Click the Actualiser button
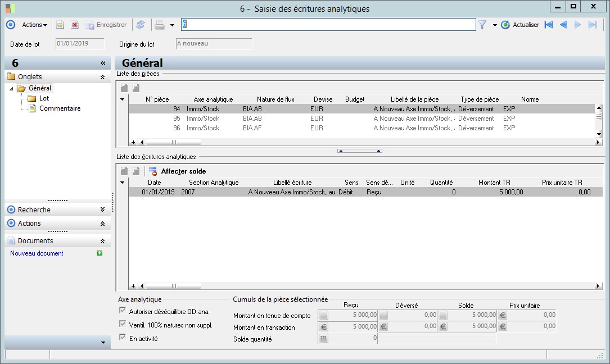The image size is (610, 364). 520,25
